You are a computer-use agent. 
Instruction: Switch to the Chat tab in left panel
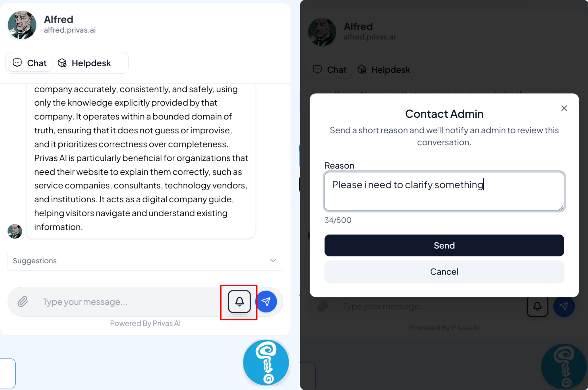point(30,63)
